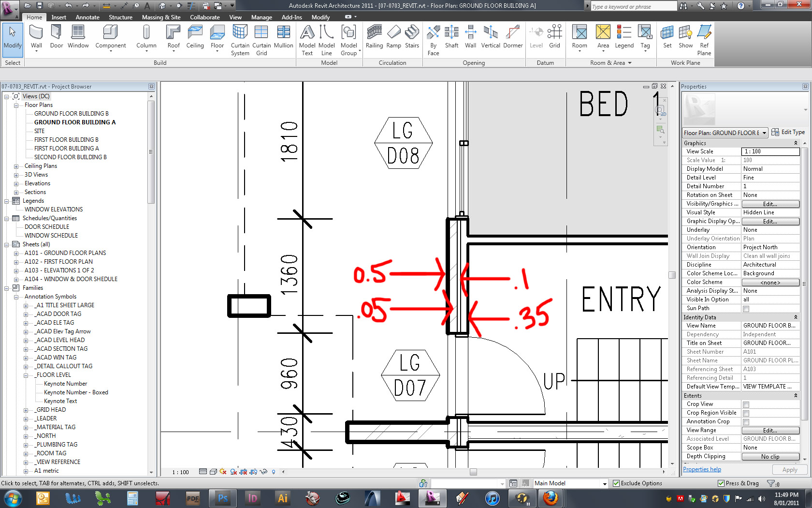
Task: Select the Column tool
Action: coord(146,38)
